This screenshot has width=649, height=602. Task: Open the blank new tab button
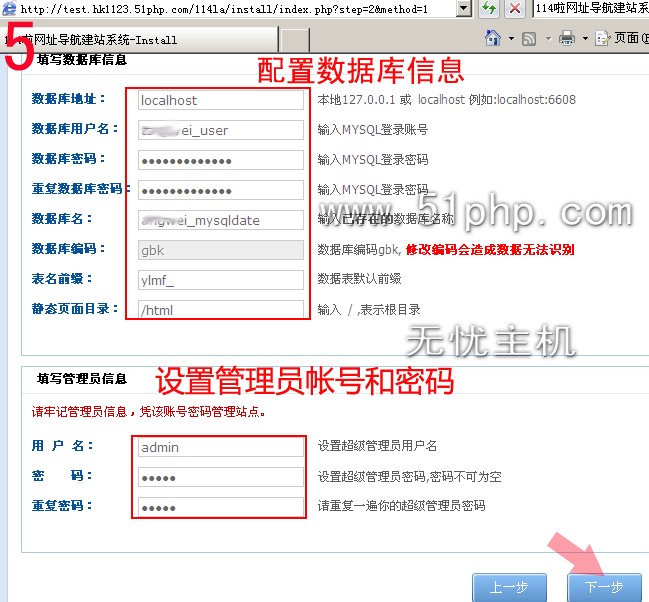[295, 40]
